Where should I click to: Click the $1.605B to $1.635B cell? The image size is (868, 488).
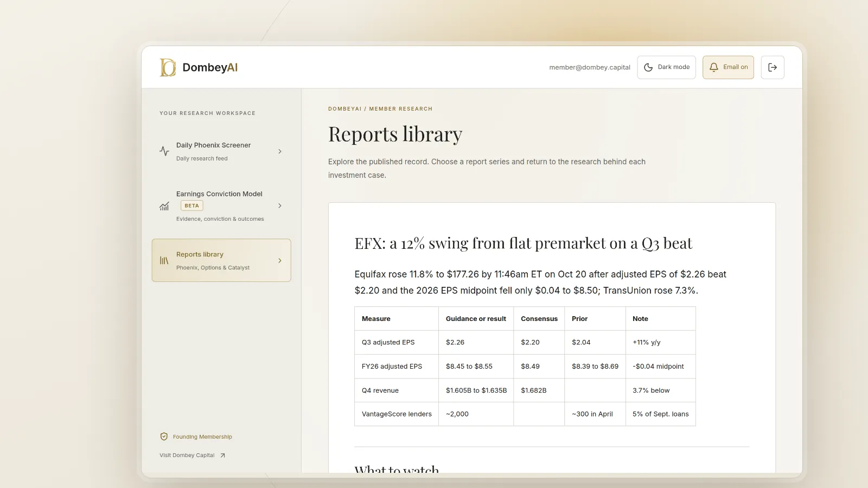coord(476,390)
